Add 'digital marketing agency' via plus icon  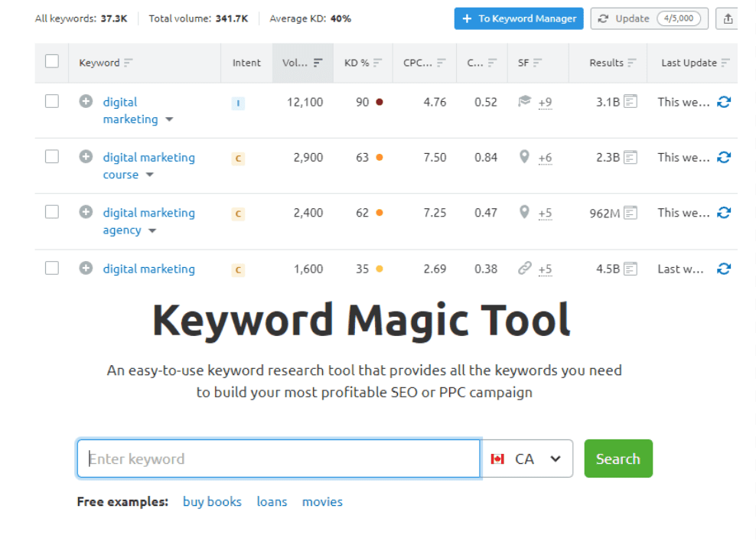point(86,212)
